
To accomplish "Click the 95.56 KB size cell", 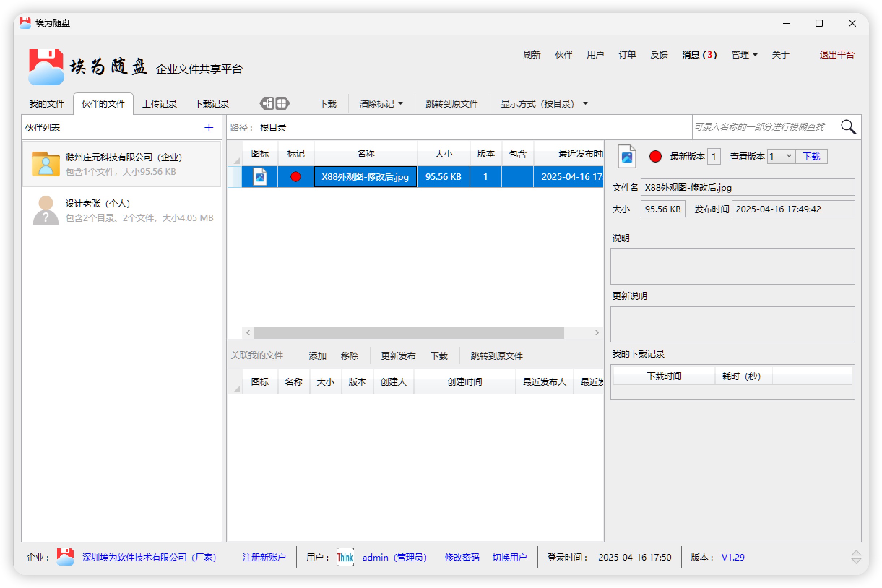I will coord(443,177).
